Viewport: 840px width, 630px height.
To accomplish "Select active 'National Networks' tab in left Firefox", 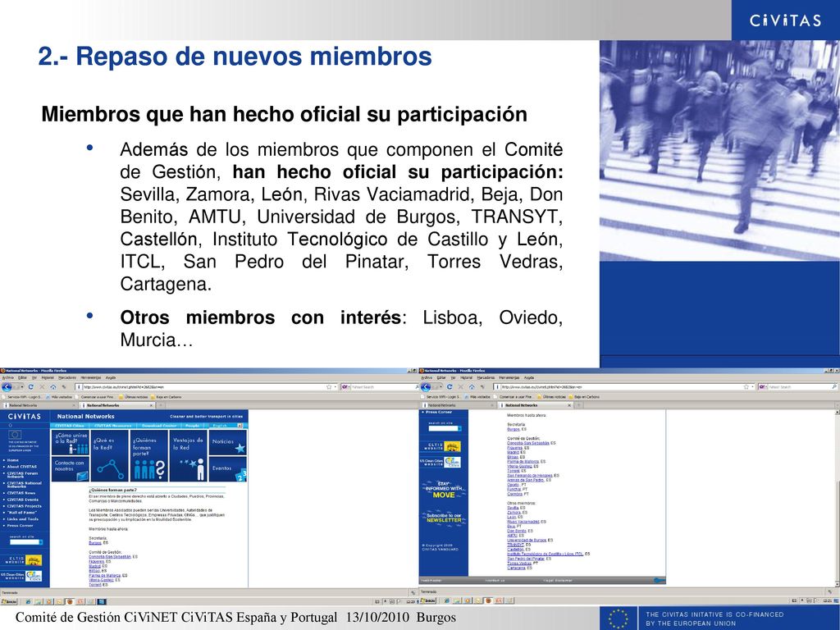I will [x=116, y=405].
